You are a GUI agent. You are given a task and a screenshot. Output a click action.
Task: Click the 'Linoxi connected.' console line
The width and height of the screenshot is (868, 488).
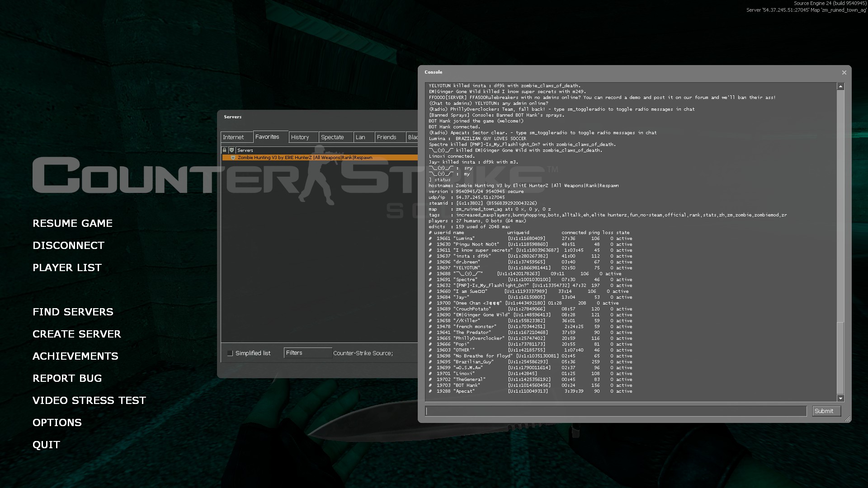point(452,156)
